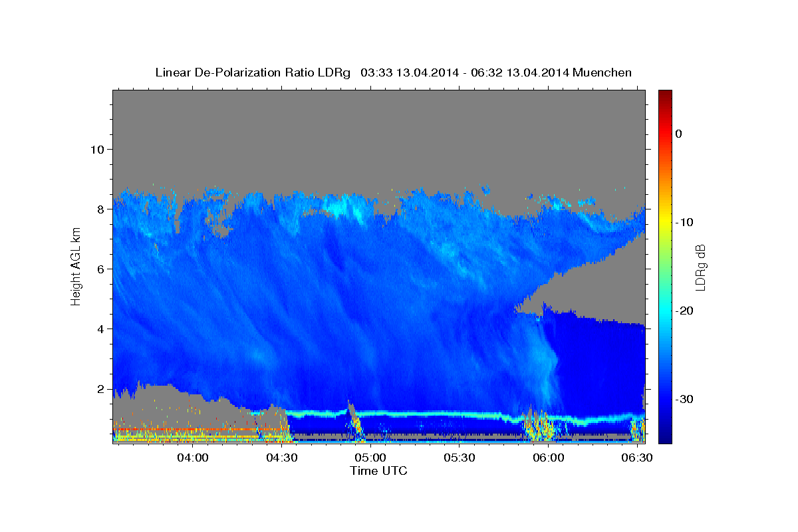Click the colorbar tick label '-10'
The image size is (798, 532).
click(685, 222)
